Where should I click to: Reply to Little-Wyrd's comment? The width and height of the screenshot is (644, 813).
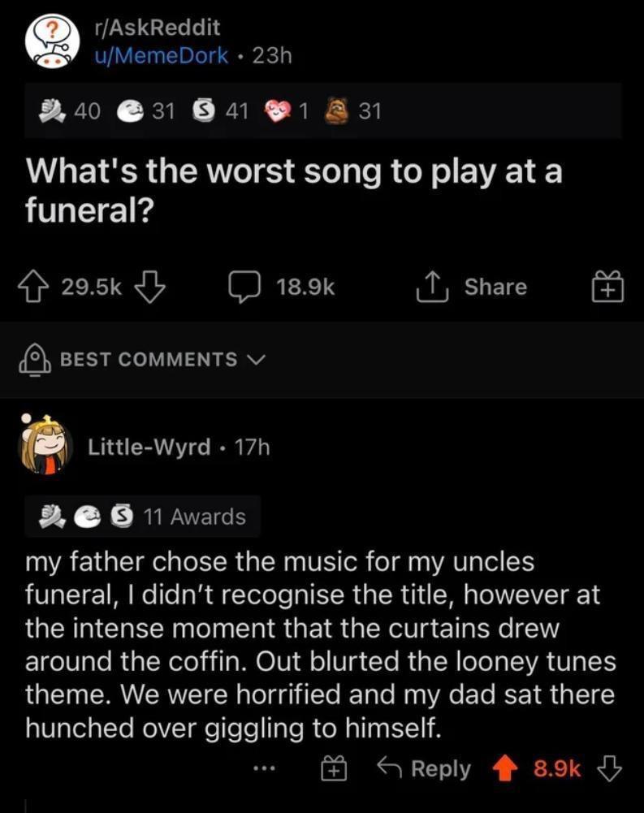(x=426, y=768)
